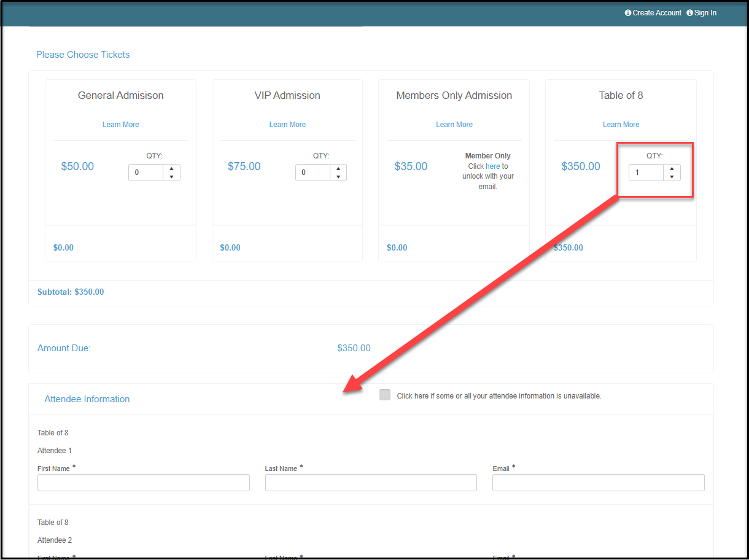Open Learn More for General Admisison
The height and width of the screenshot is (560, 749).
point(121,125)
